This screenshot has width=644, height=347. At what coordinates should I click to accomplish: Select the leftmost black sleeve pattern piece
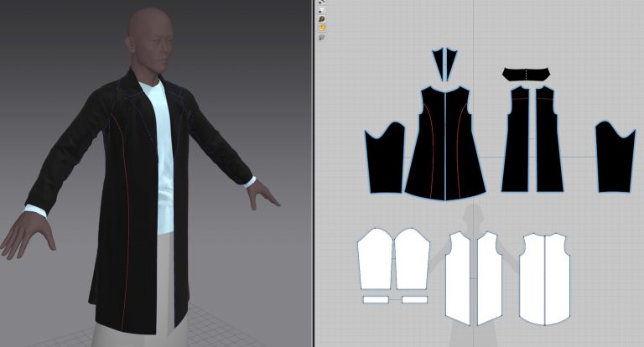coord(385,159)
